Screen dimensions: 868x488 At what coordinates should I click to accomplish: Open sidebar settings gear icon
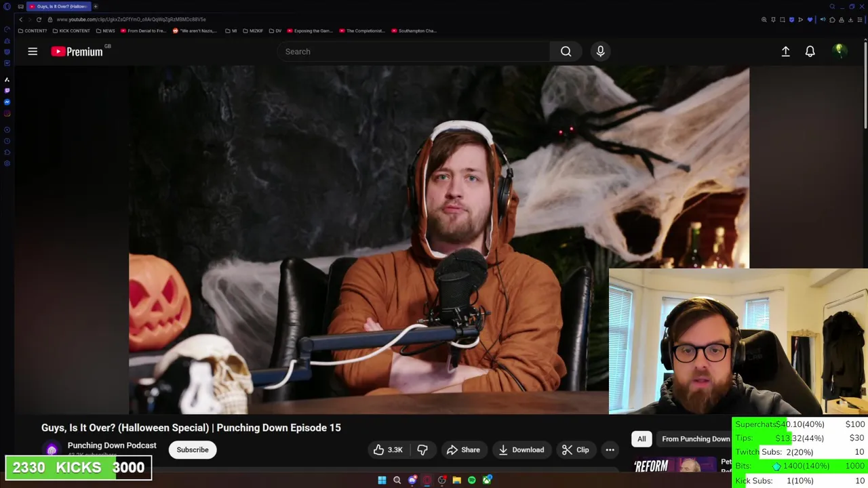(x=7, y=163)
